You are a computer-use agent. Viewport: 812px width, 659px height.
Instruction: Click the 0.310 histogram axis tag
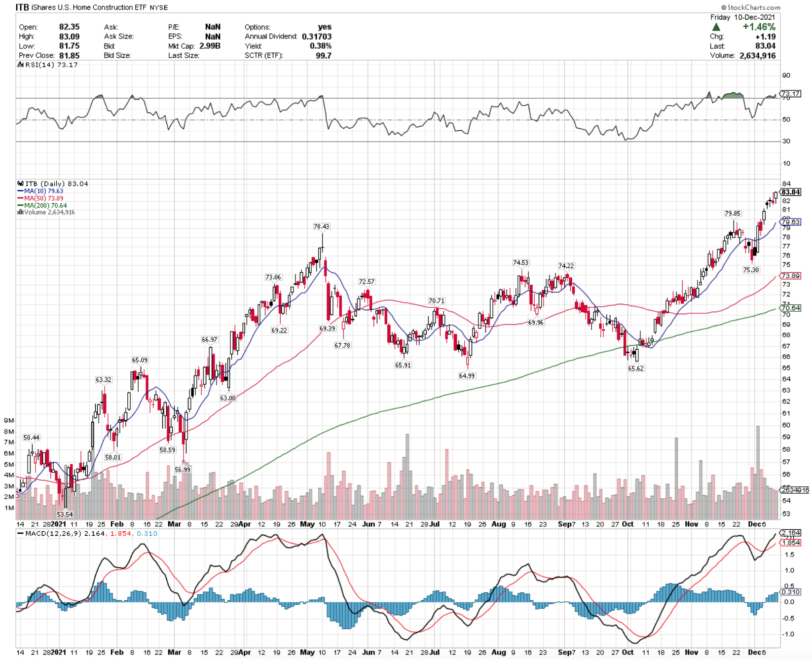click(x=790, y=592)
